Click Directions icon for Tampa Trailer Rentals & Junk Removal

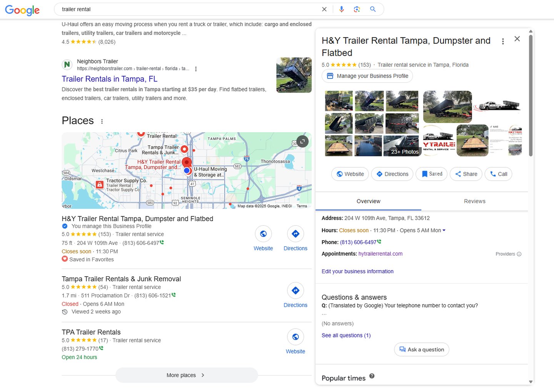[x=295, y=291]
